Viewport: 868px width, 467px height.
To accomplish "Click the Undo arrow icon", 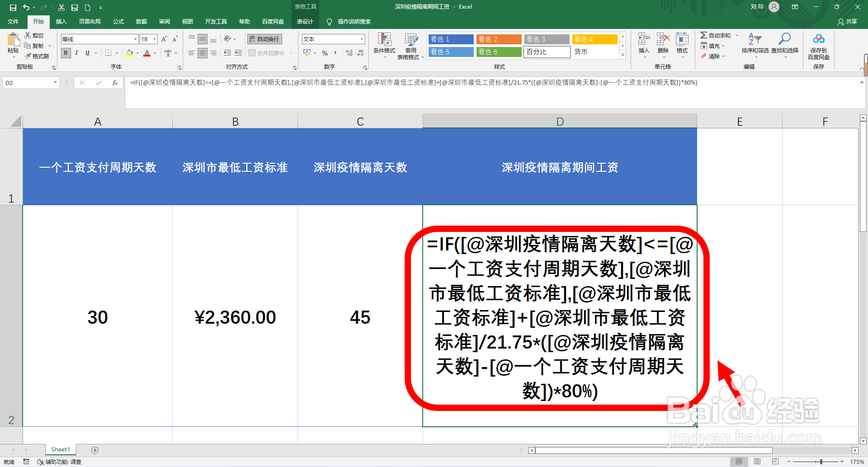I will (26, 7).
